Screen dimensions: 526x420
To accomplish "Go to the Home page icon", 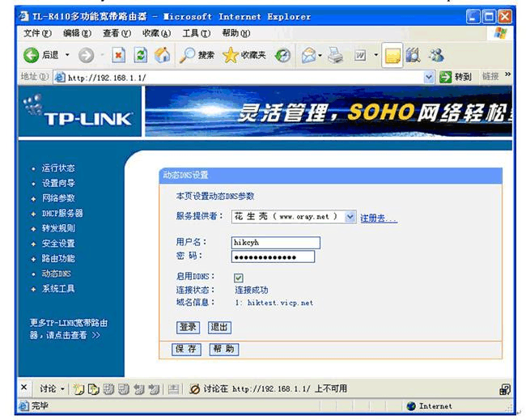I will tap(162, 55).
